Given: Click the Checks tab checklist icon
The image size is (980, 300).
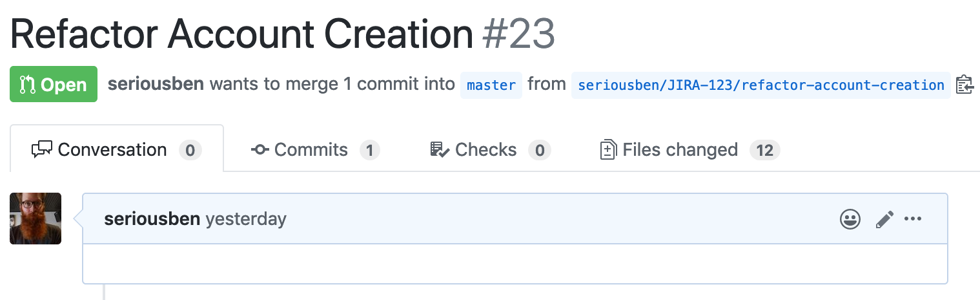Looking at the screenshot, I should 440,150.
